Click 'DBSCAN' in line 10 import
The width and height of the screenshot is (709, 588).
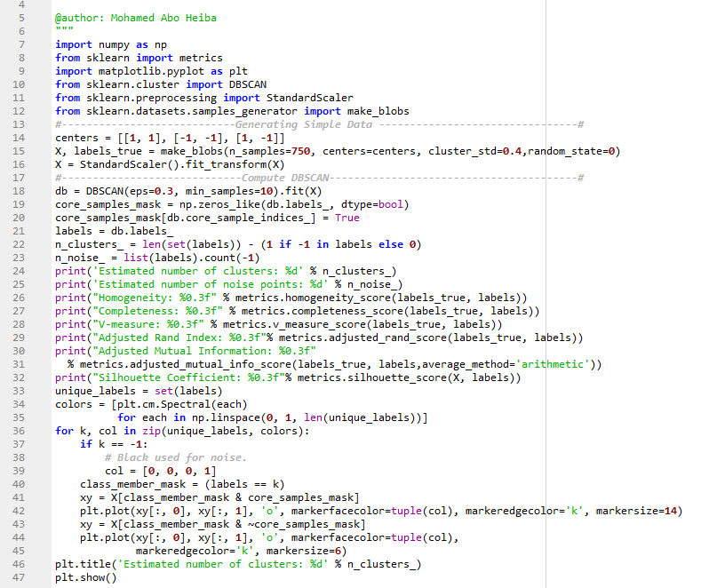click(247, 84)
